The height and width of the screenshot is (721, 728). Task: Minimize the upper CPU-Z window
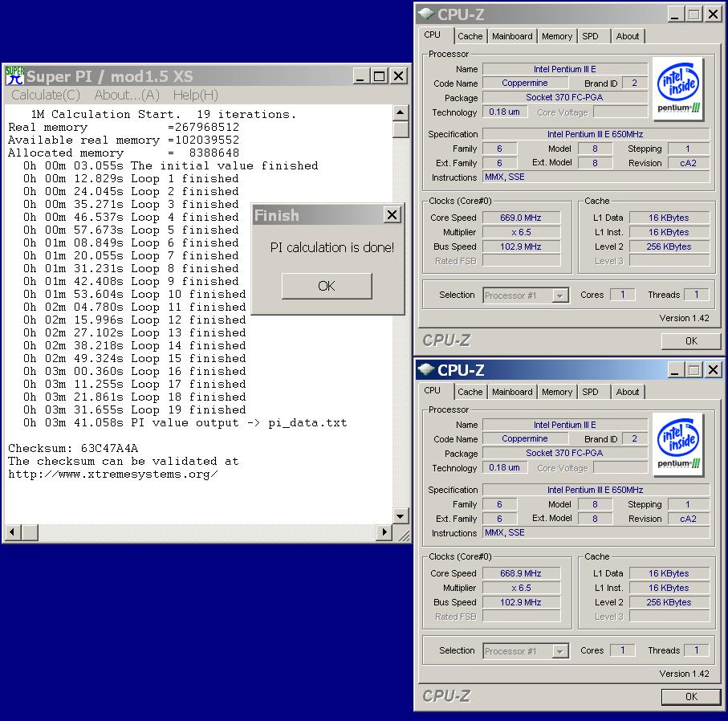pyautogui.click(x=675, y=15)
